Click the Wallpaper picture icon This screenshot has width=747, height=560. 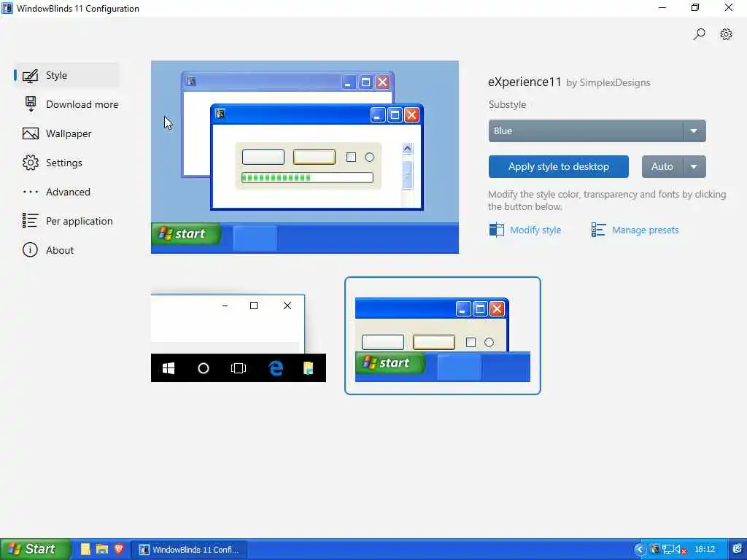31,134
